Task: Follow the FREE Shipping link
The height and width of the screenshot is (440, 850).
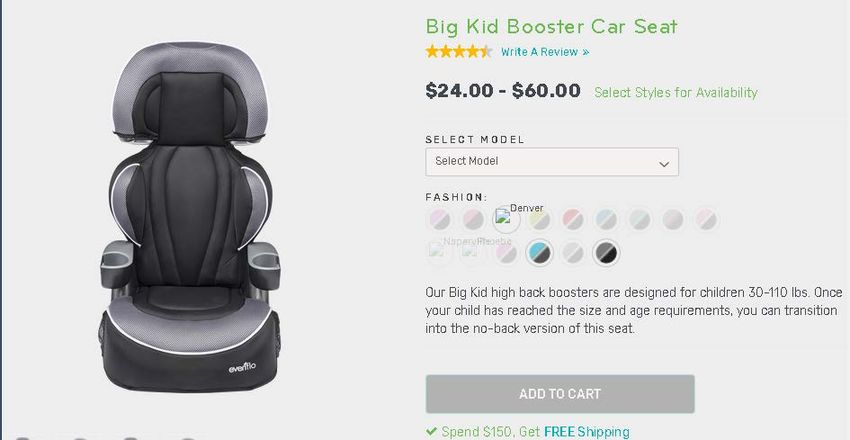Action: tap(587, 432)
